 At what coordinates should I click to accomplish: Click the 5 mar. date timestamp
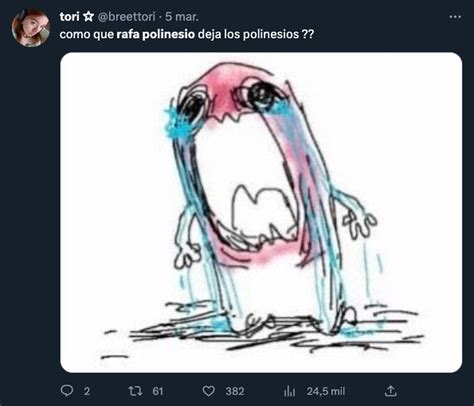click(x=182, y=17)
